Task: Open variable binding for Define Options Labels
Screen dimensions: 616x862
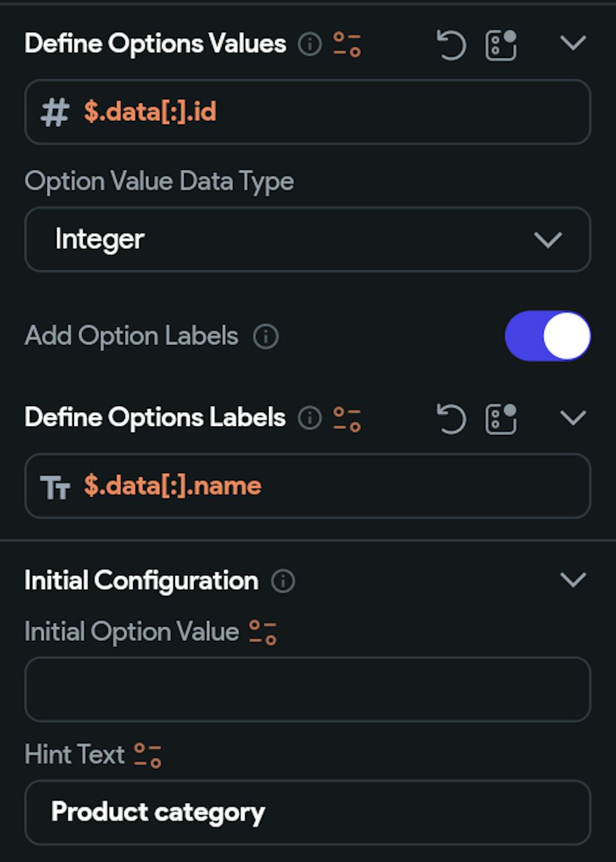Action: click(346, 418)
